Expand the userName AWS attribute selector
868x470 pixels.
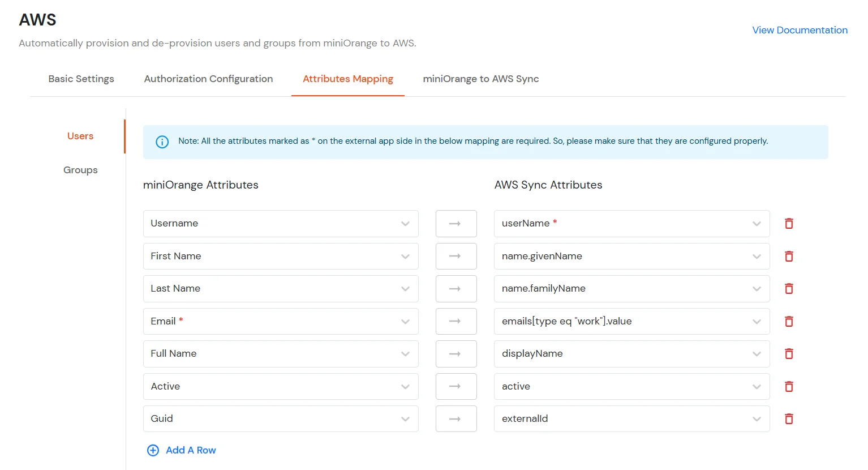757,223
